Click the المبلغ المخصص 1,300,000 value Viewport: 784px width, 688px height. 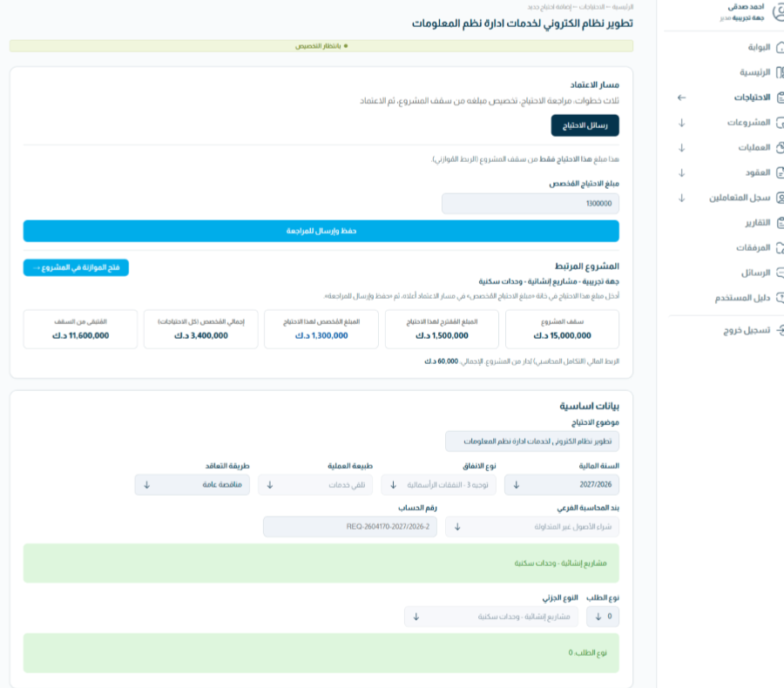[321, 336]
